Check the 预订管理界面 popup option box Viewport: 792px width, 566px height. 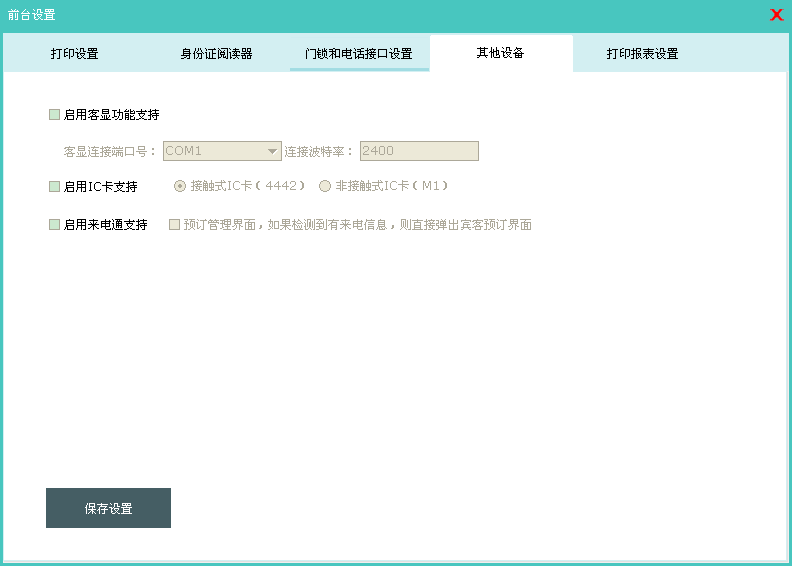pos(175,225)
